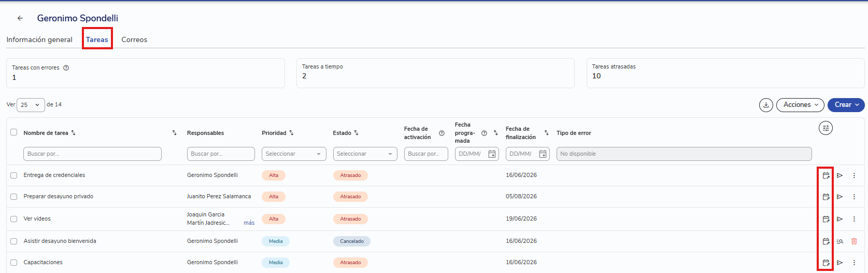Open the Prioridad filter dropdown
This screenshot has height=273, width=868.
pos(294,154)
